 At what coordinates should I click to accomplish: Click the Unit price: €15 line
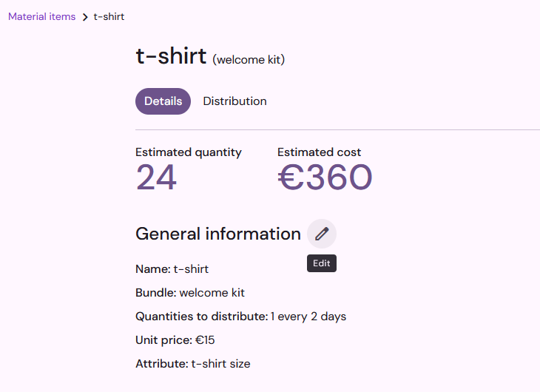coord(175,340)
